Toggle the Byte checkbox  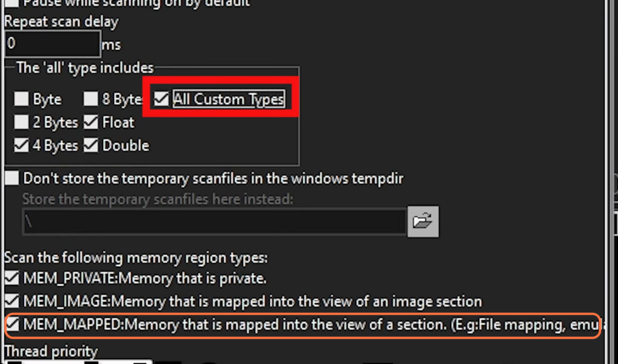click(x=21, y=98)
